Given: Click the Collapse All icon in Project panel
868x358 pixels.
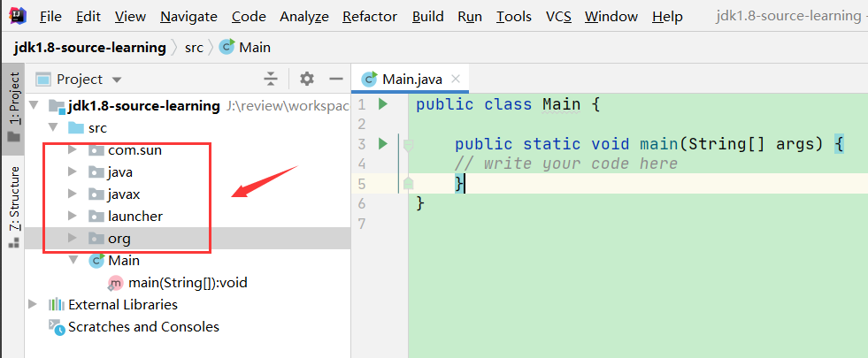Looking at the screenshot, I should [270, 80].
